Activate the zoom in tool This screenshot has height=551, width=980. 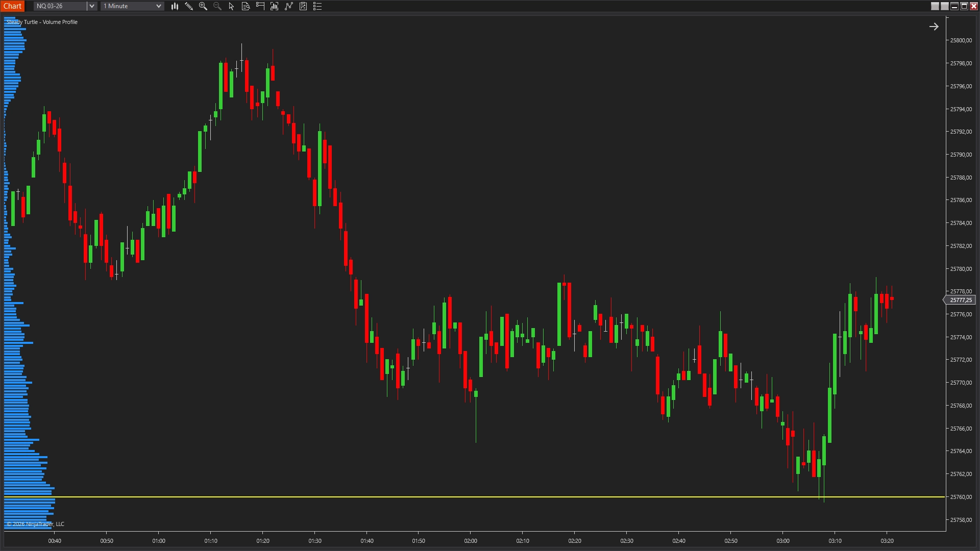tap(203, 6)
